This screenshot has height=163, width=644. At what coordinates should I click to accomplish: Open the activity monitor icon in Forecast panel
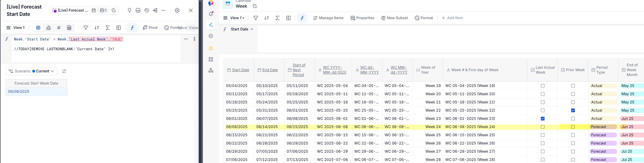click(x=138, y=10)
